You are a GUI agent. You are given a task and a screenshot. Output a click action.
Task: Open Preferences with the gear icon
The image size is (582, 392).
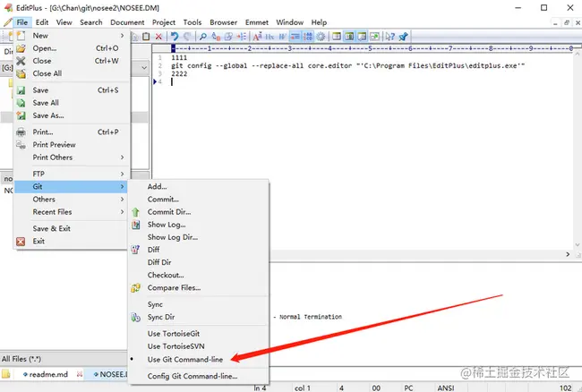321,37
